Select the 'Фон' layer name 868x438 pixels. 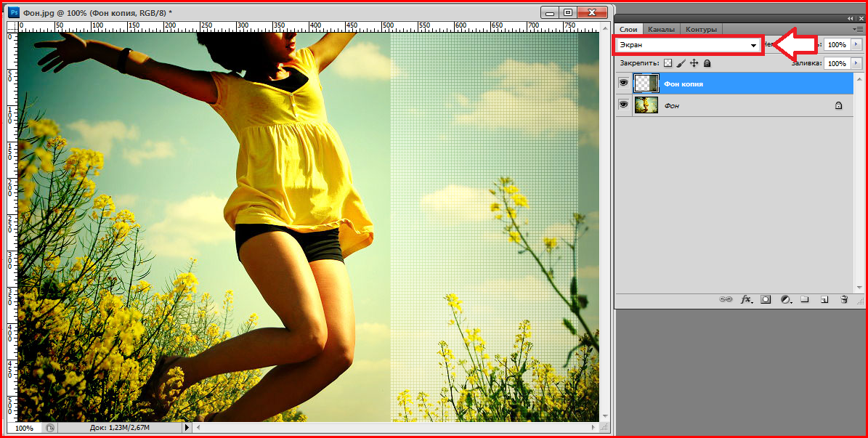pos(671,105)
